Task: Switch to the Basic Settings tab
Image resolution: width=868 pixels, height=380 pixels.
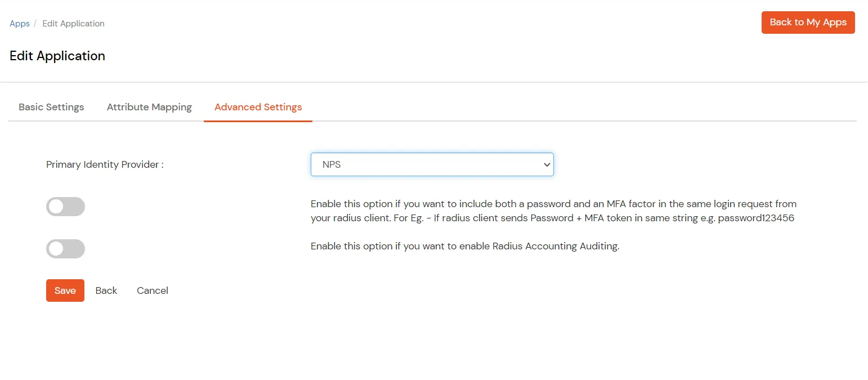Action: 51,107
